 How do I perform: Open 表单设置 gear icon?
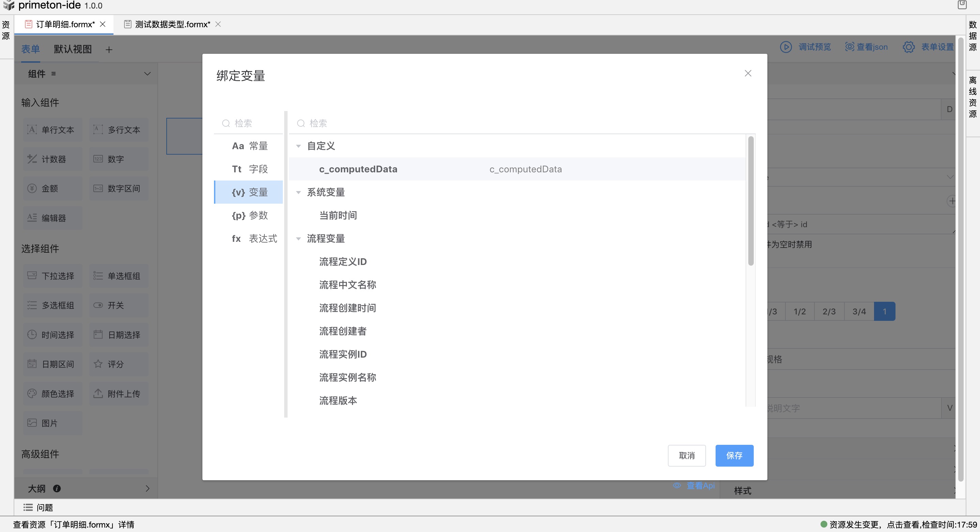click(908, 47)
